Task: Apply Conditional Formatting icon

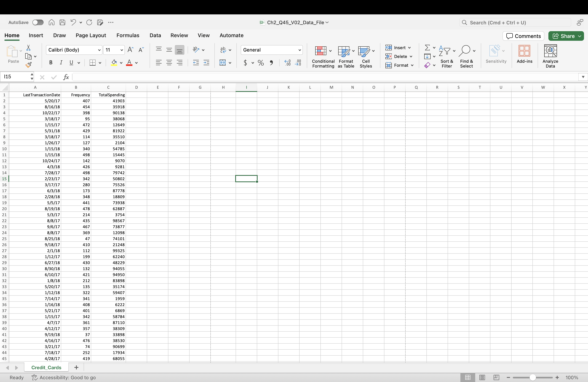Action: (320, 51)
